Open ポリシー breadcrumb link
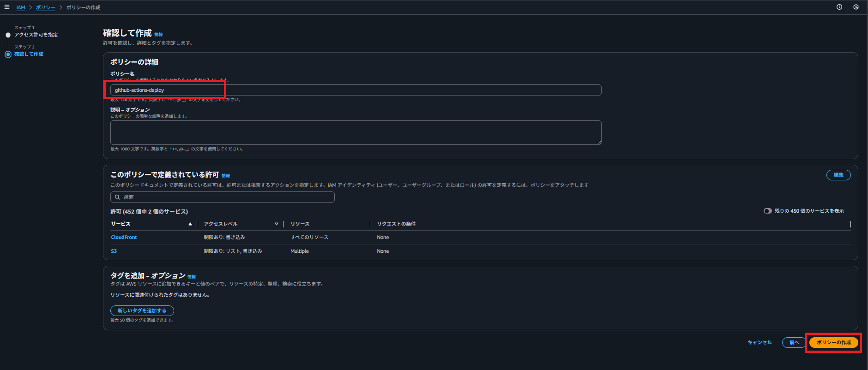The width and height of the screenshot is (868, 370). (x=45, y=7)
